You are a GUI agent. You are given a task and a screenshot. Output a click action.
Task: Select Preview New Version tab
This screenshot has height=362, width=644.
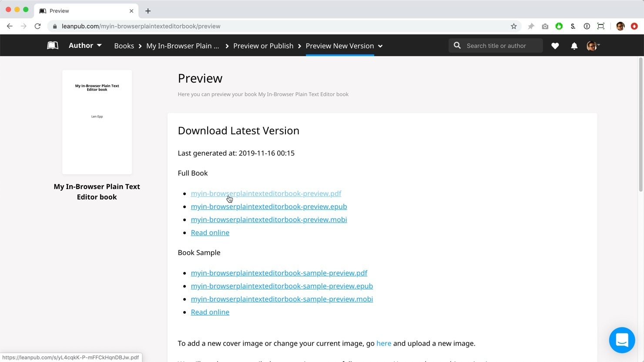(x=340, y=46)
